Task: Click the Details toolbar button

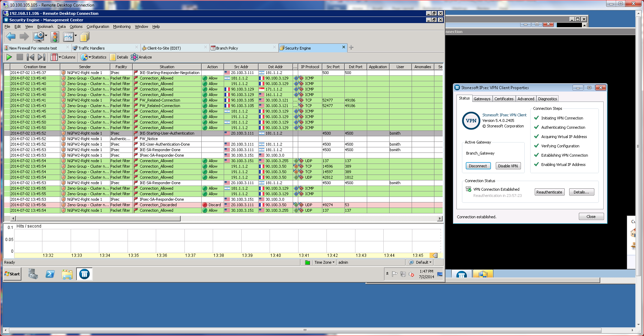Action: (x=119, y=57)
